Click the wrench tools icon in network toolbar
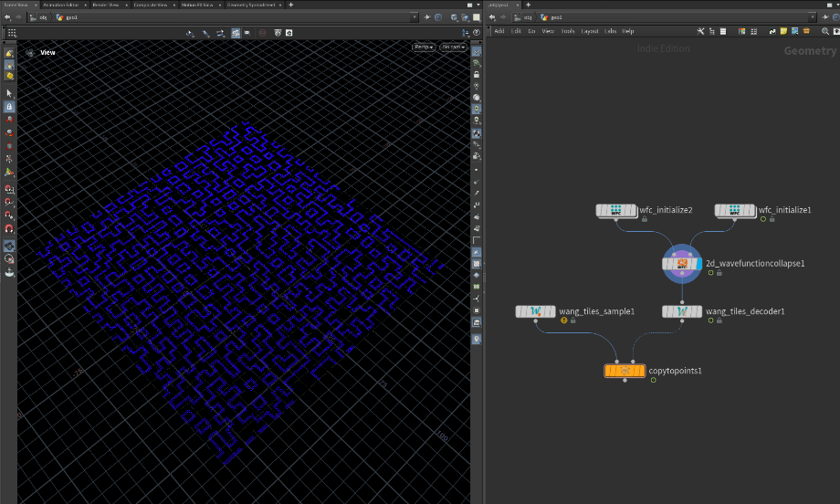 pos(700,31)
